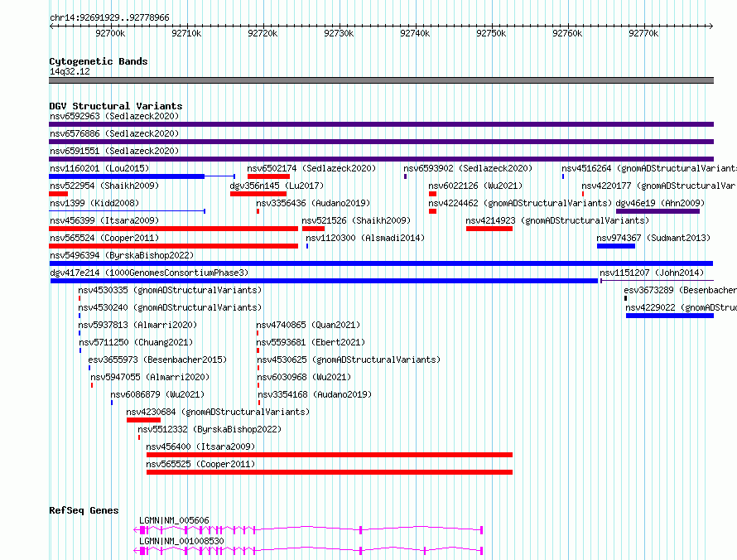Select the nsv6576886 purple variant bar

[x=381, y=142]
